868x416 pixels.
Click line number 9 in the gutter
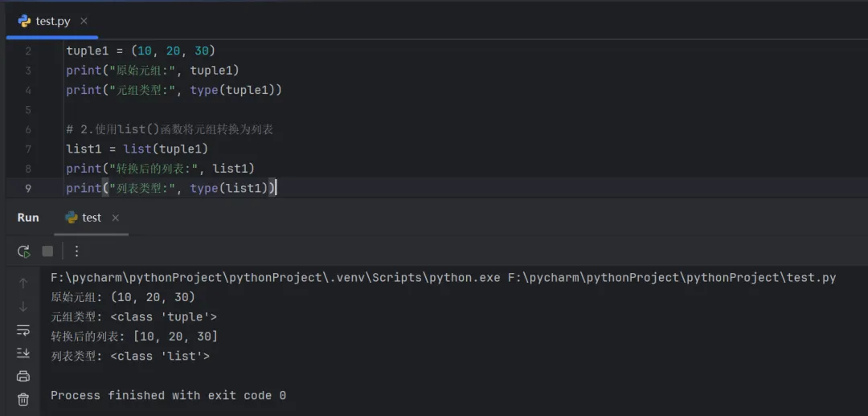point(28,188)
